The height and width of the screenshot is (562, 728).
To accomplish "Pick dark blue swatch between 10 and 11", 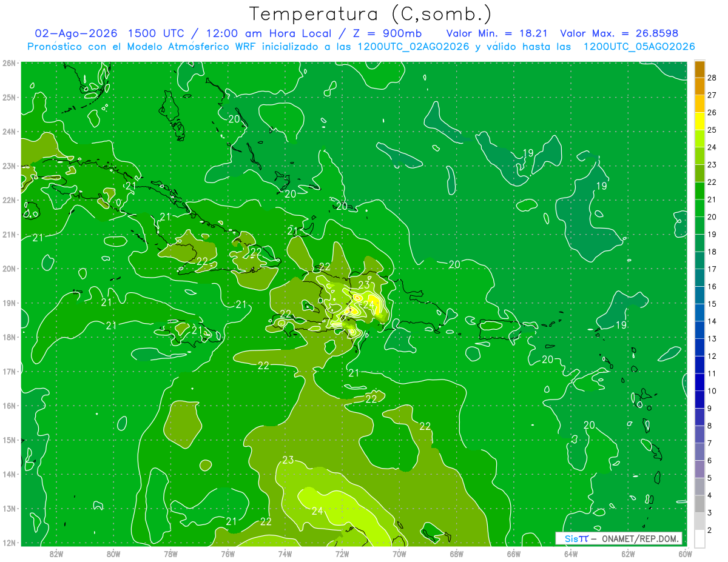I will click(x=700, y=382).
